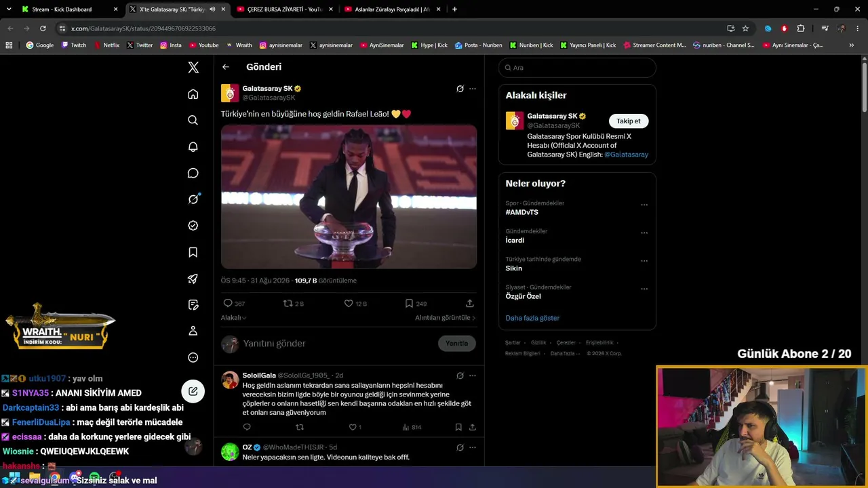
Task: Mute the X tab audio speaker icon
Action: click(x=212, y=9)
